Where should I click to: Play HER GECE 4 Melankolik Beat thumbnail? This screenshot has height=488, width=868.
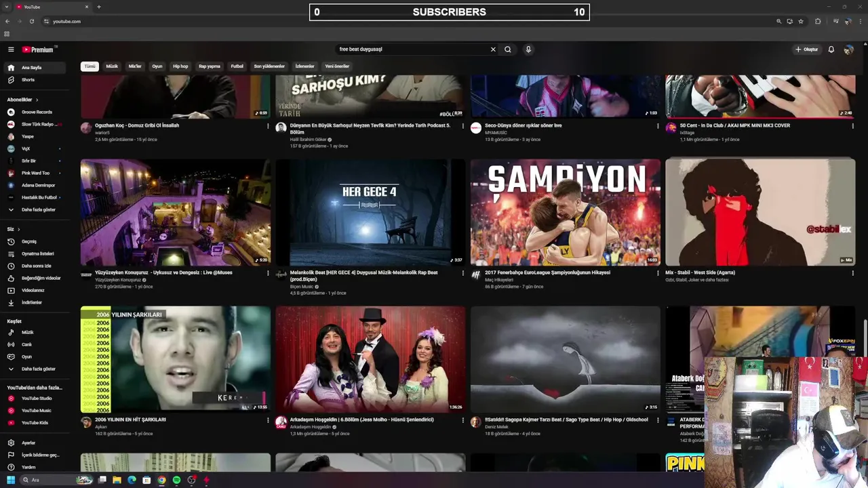370,212
